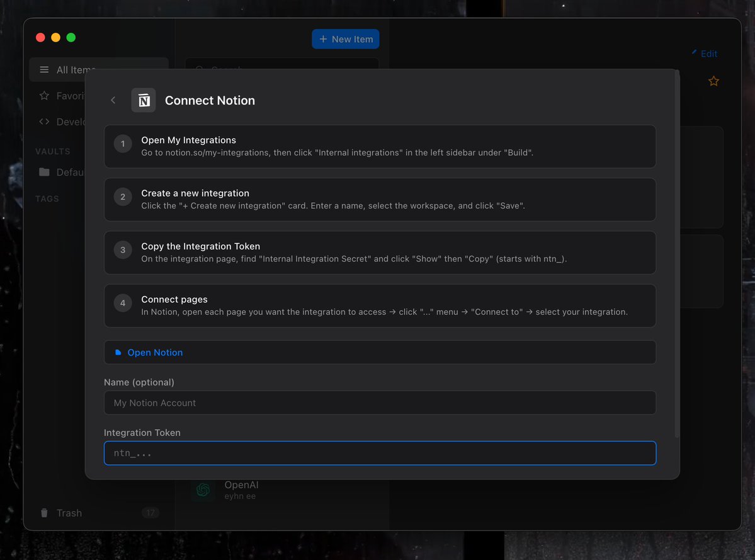The height and width of the screenshot is (560, 755).
Task: Close the window with red button
Action: click(40, 38)
